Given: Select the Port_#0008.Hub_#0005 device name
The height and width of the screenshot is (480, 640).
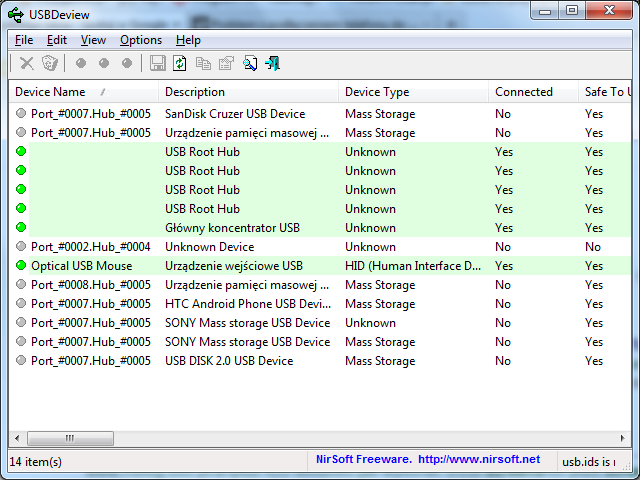Looking at the screenshot, I should tap(91, 284).
